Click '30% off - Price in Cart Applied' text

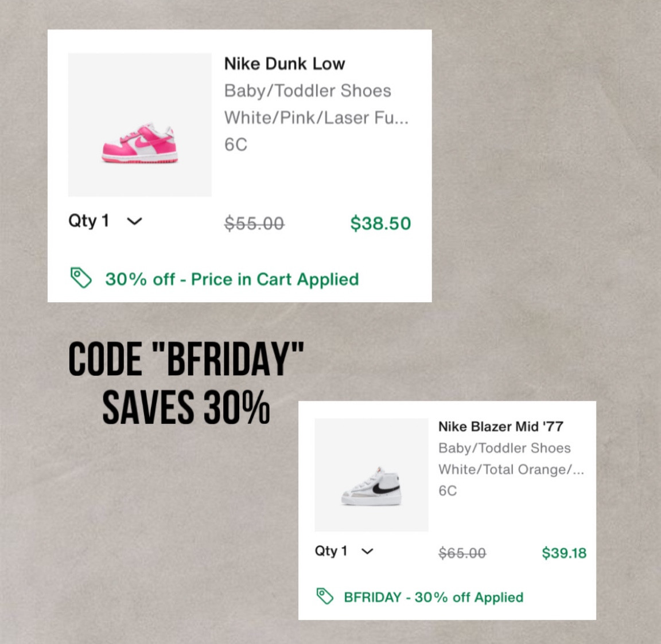[232, 279]
